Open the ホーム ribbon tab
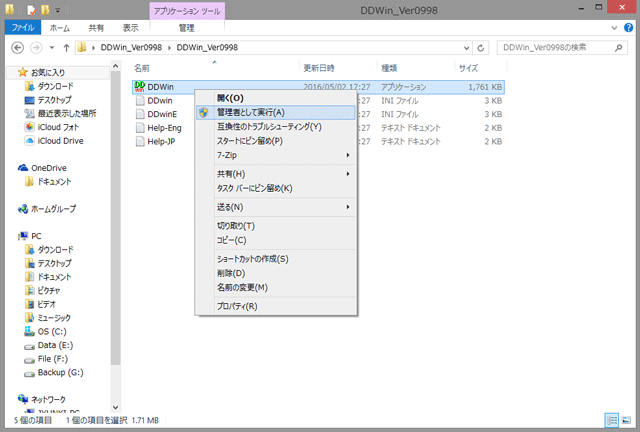Image resolution: width=640 pixels, height=432 pixels. pos(60,28)
